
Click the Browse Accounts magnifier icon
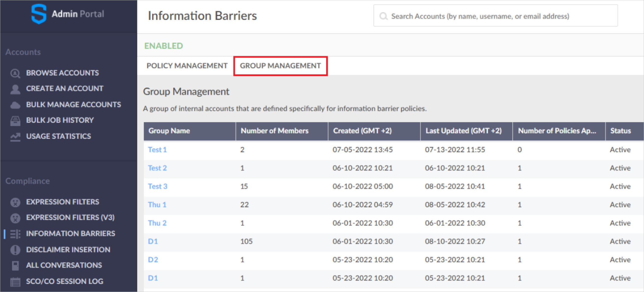click(15, 73)
